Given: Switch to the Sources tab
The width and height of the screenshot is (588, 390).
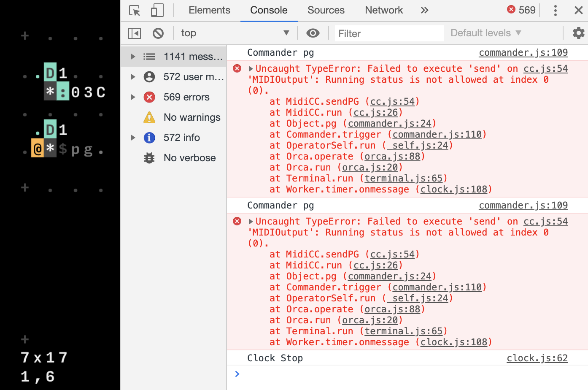Looking at the screenshot, I should click(326, 10).
